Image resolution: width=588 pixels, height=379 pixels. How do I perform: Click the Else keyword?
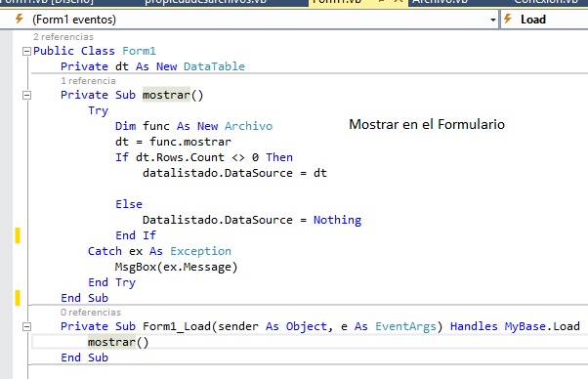129,204
